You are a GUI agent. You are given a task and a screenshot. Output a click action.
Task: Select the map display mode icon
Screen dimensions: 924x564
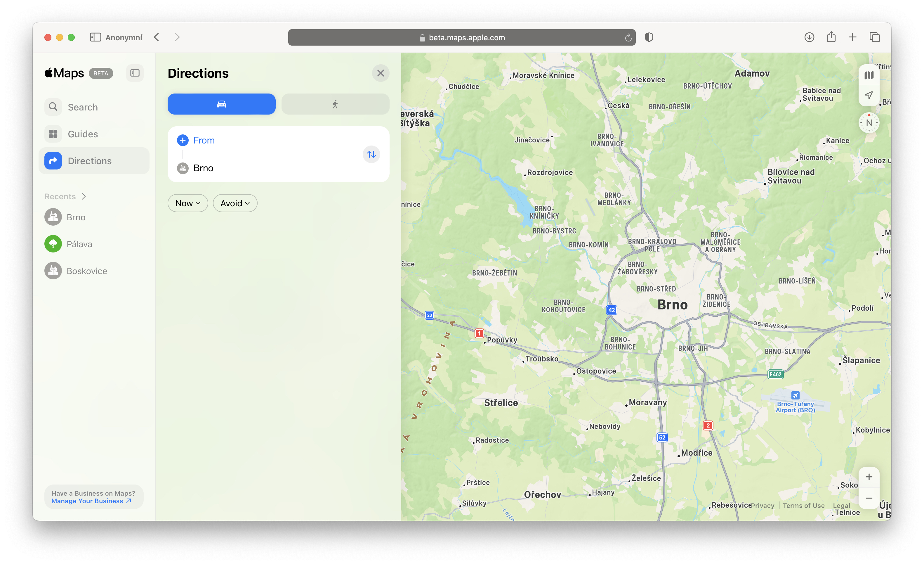click(x=869, y=75)
